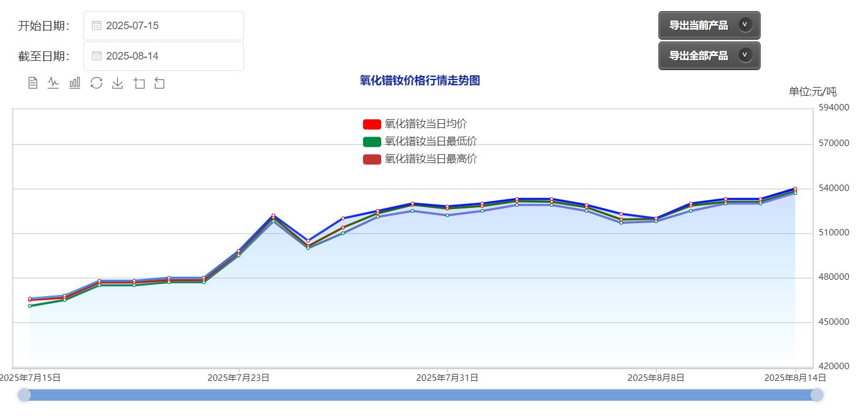Click the 594000 axis label
Image resolution: width=868 pixels, height=420 pixels.
click(x=834, y=107)
